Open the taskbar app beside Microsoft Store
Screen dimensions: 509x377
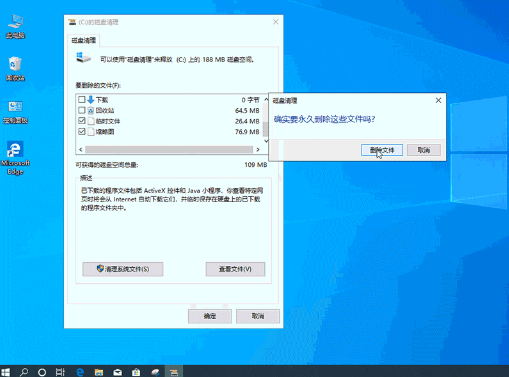point(155,372)
